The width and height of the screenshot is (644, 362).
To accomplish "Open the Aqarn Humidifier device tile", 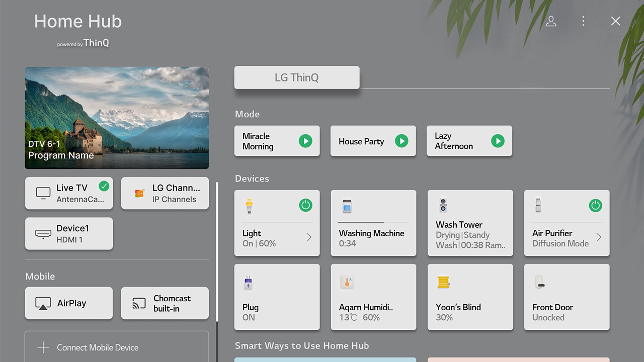I will 373,297.
